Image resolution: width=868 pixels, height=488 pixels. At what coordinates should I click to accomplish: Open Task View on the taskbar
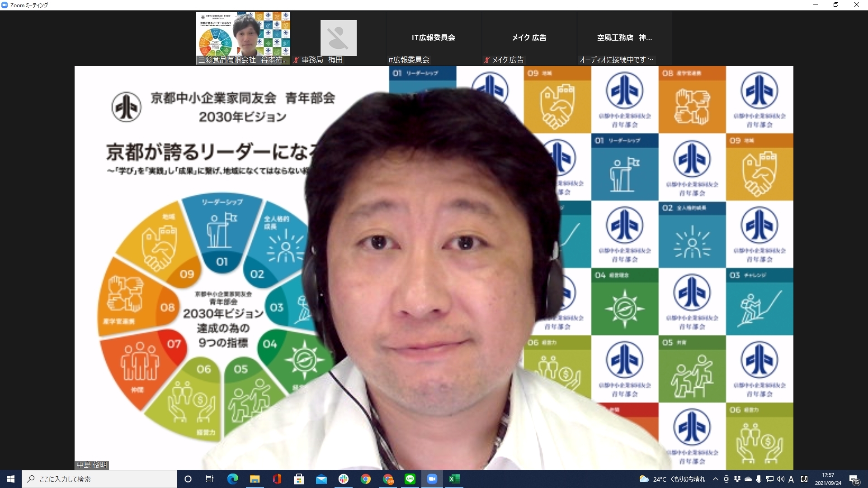tap(210, 479)
